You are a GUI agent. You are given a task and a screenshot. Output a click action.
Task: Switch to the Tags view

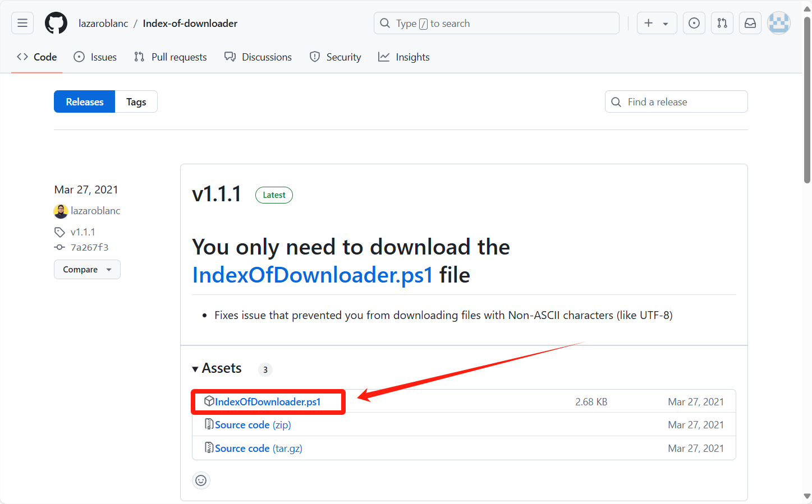click(136, 101)
